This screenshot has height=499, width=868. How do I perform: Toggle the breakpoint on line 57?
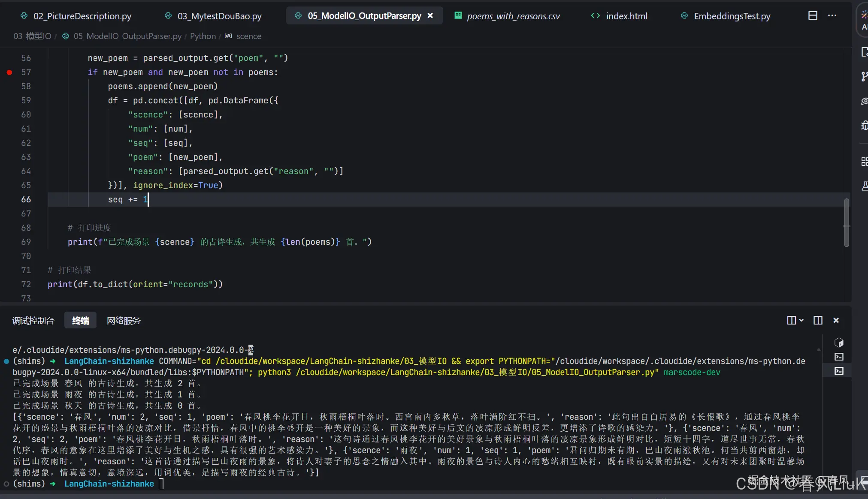click(9, 72)
